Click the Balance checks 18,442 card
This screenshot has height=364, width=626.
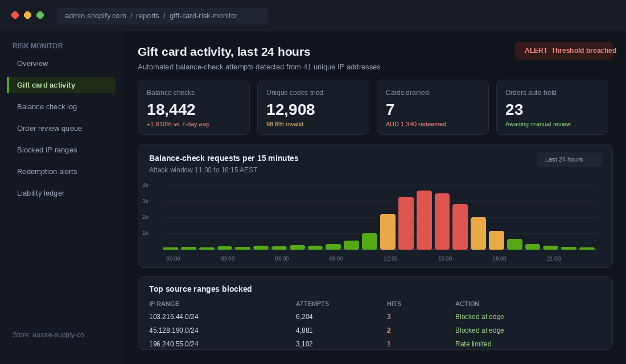pyautogui.click(x=193, y=107)
